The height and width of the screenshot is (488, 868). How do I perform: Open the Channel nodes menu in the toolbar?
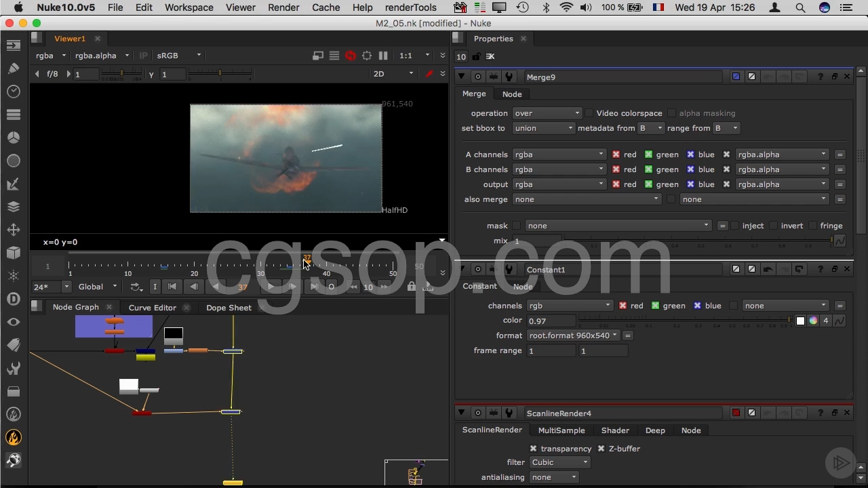[14, 115]
